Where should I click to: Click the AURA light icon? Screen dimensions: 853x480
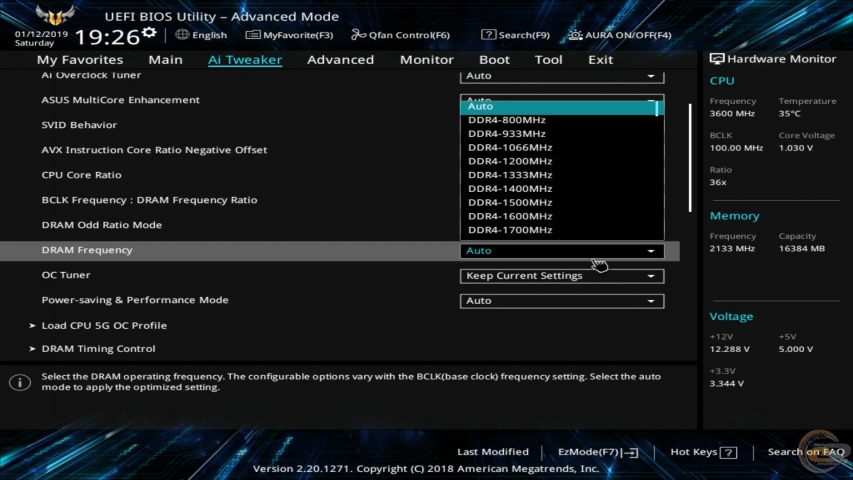pos(575,35)
